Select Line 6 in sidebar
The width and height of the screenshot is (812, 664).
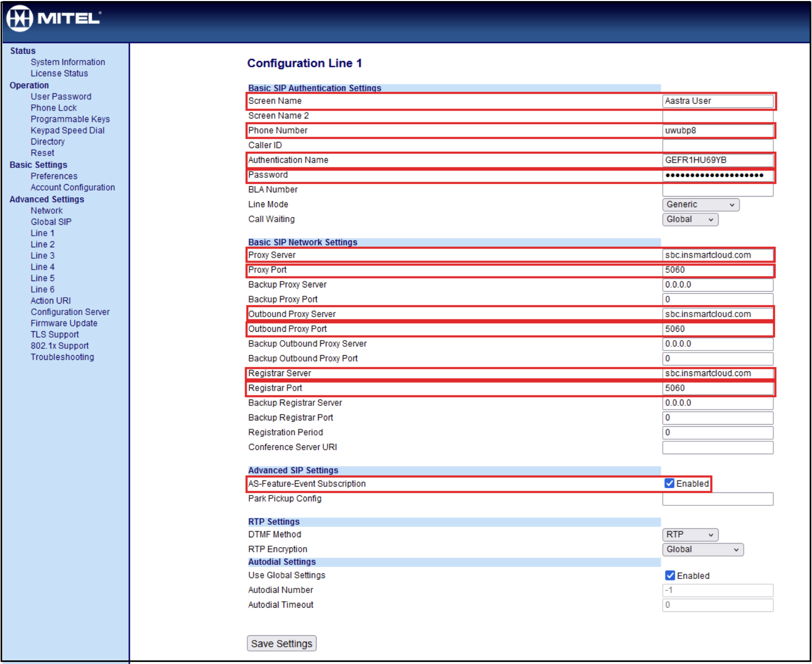(42, 289)
